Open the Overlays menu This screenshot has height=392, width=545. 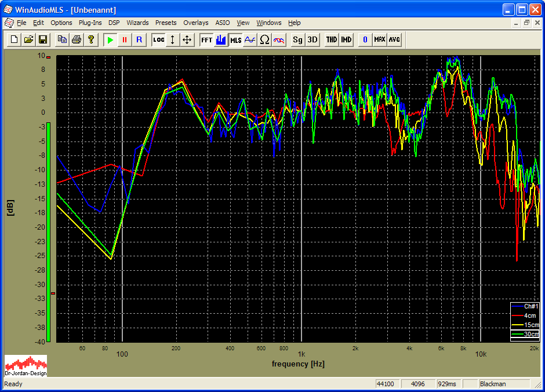click(x=195, y=23)
